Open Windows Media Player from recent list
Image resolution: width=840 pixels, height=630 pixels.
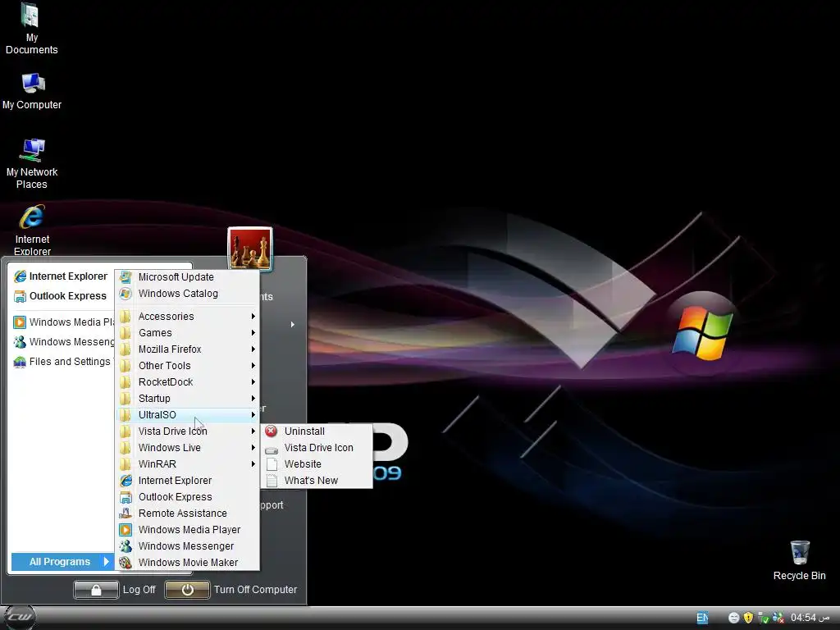64,322
